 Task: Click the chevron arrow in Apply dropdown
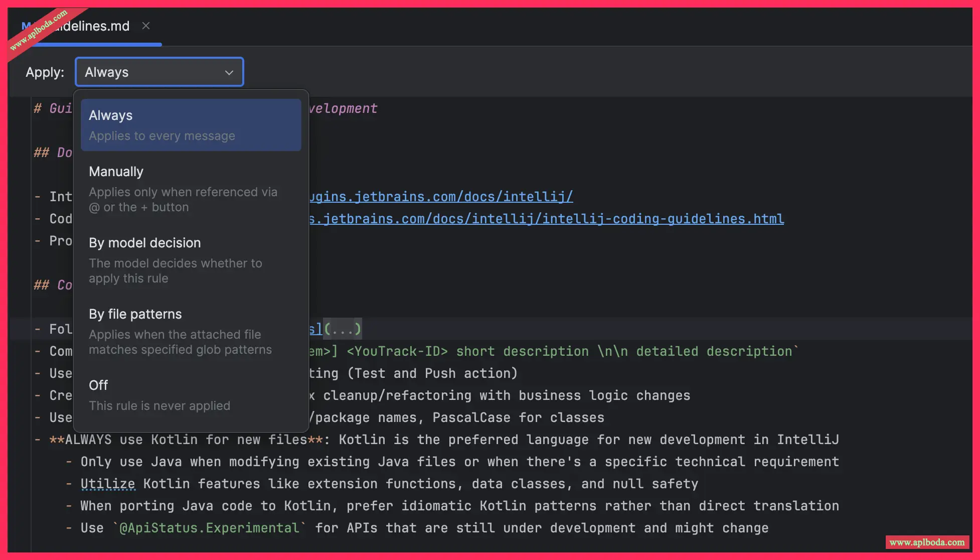click(229, 73)
